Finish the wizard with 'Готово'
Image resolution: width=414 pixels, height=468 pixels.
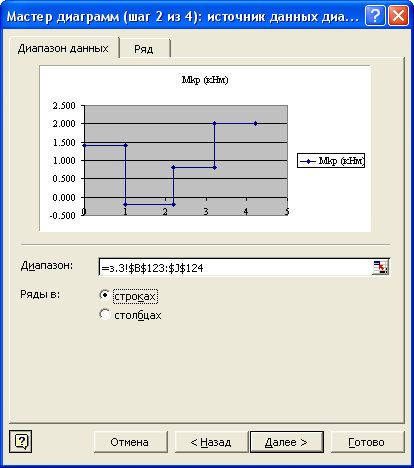(367, 442)
